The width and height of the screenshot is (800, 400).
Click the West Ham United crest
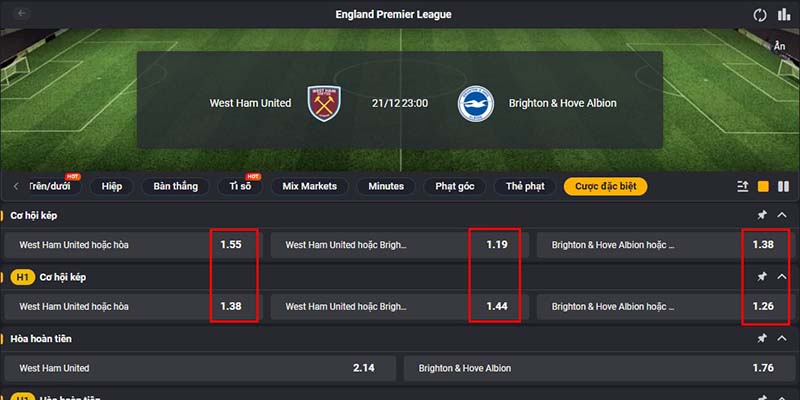click(x=324, y=103)
